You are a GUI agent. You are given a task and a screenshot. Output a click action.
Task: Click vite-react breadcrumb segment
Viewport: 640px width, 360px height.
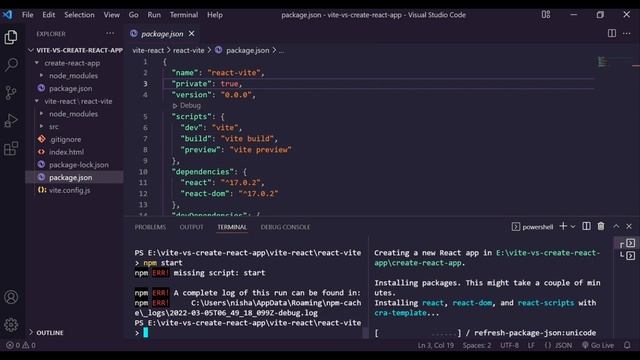[x=148, y=51]
